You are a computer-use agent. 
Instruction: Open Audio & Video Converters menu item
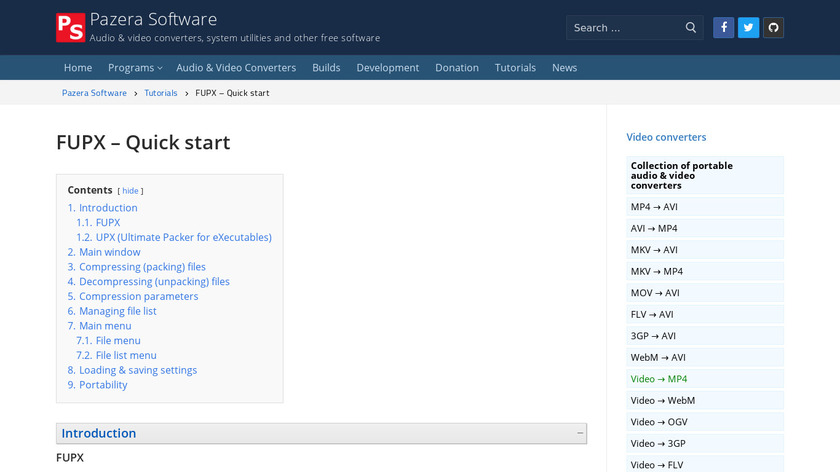[236, 68]
